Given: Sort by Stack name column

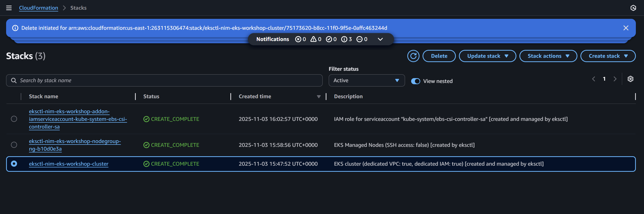Looking at the screenshot, I should [43, 96].
